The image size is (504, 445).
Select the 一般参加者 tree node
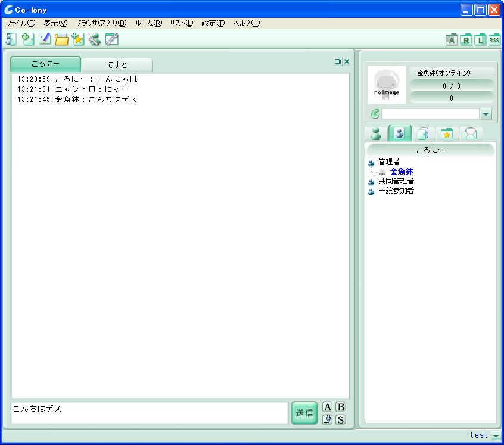396,191
